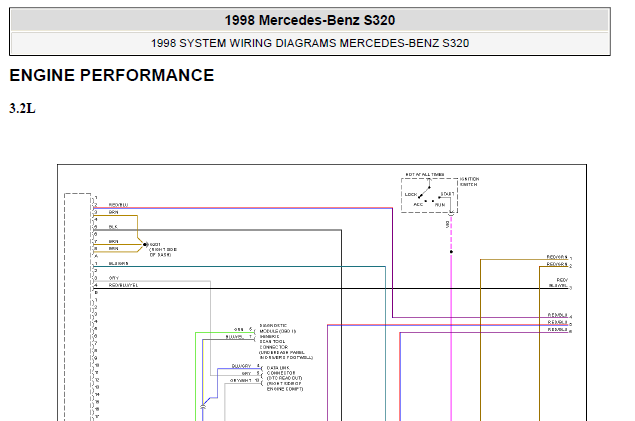The image size is (635, 421).
Task: Click the '(RIGHT SIDE OF DASH)' splice note
Action: (163, 252)
